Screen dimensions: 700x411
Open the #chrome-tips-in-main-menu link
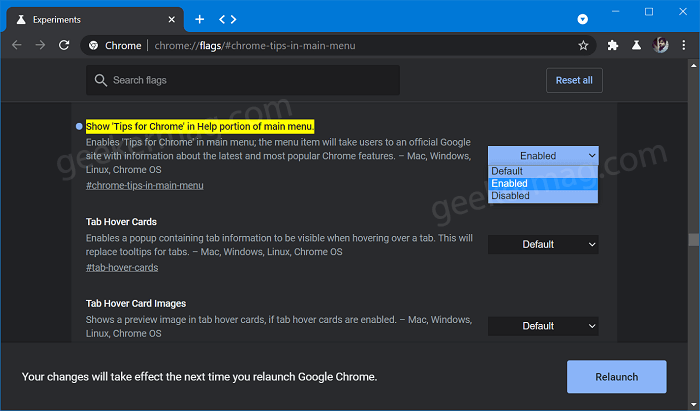pos(145,185)
